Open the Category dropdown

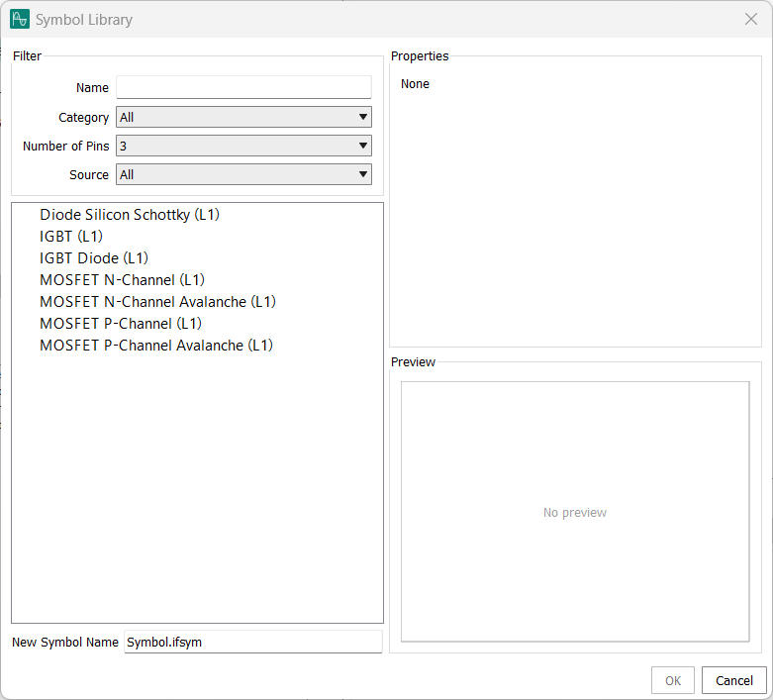coord(243,117)
